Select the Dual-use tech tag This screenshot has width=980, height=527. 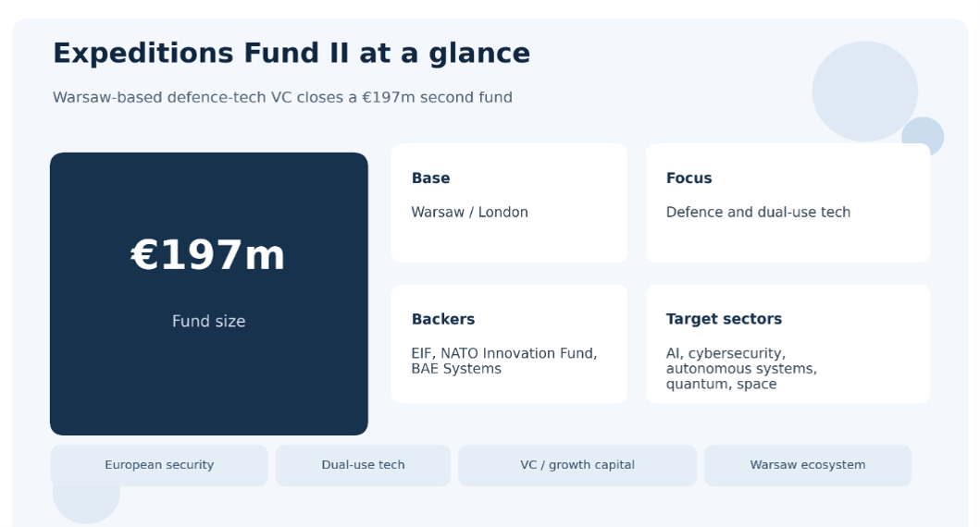coord(363,465)
